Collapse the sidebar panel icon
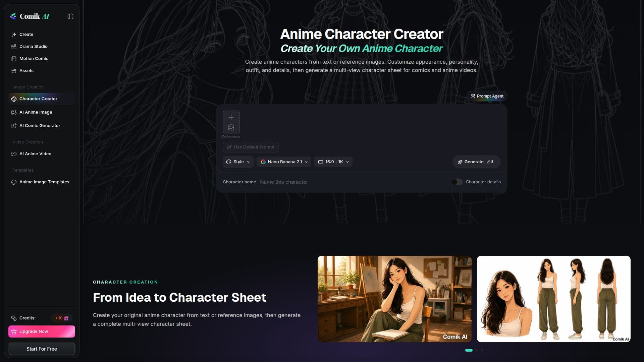This screenshot has width=644, height=362. click(x=70, y=16)
